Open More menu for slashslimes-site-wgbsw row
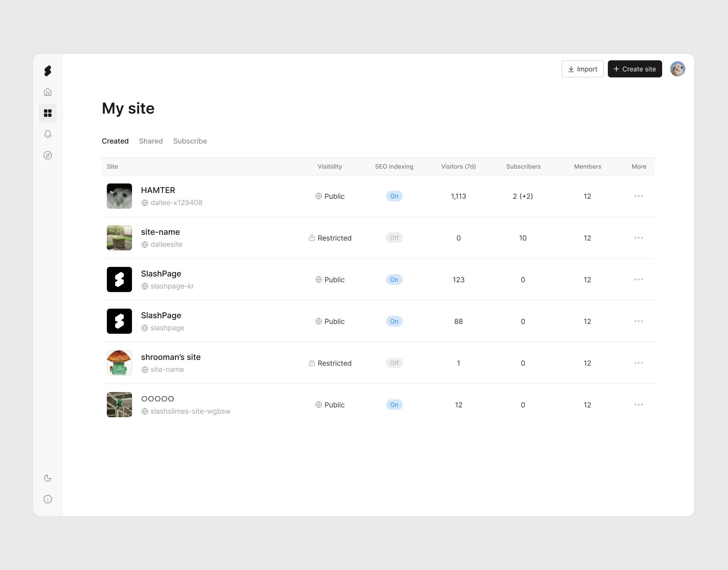 (x=638, y=405)
